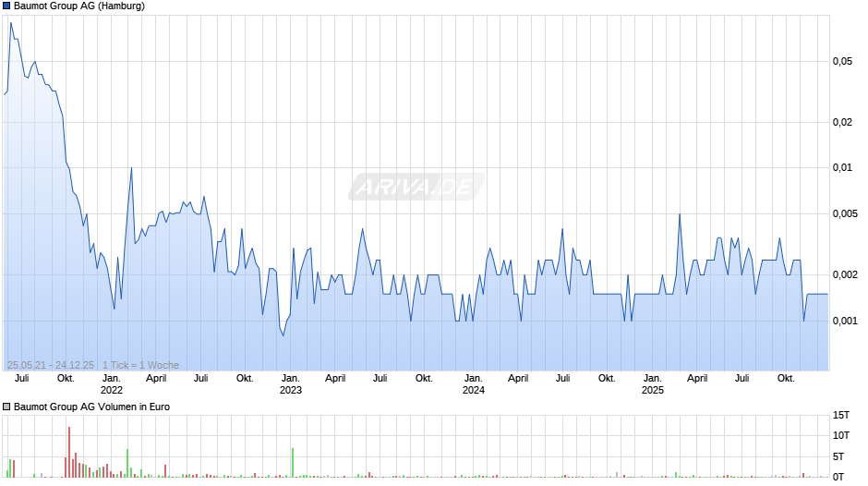868x486 pixels.
Task: Click the 'Jan. 2025' time axis label
Action: coord(653,384)
